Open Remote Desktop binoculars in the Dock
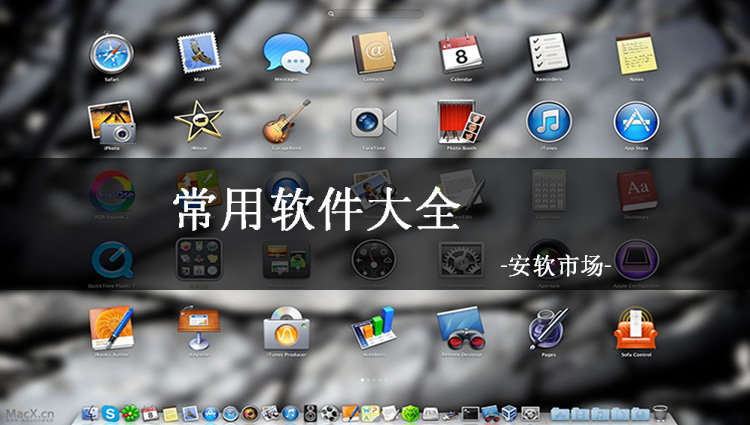This screenshot has width=750, height=425. (x=490, y=414)
